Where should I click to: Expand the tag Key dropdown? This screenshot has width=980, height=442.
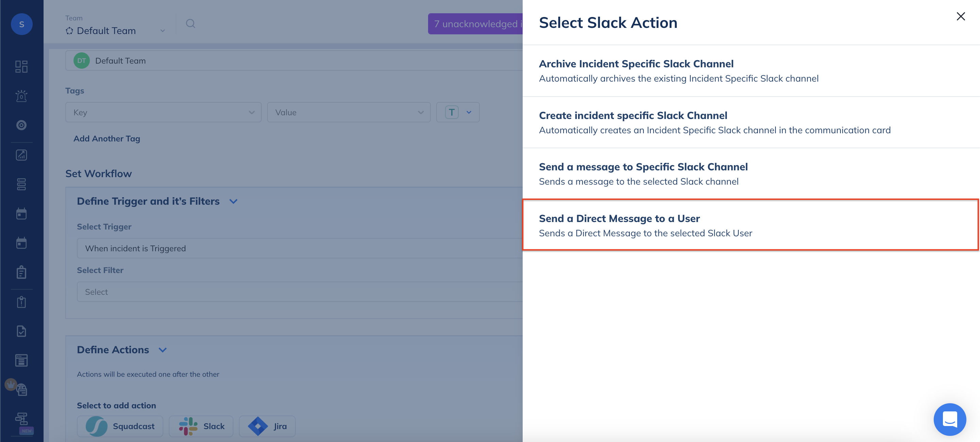coord(163,113)
